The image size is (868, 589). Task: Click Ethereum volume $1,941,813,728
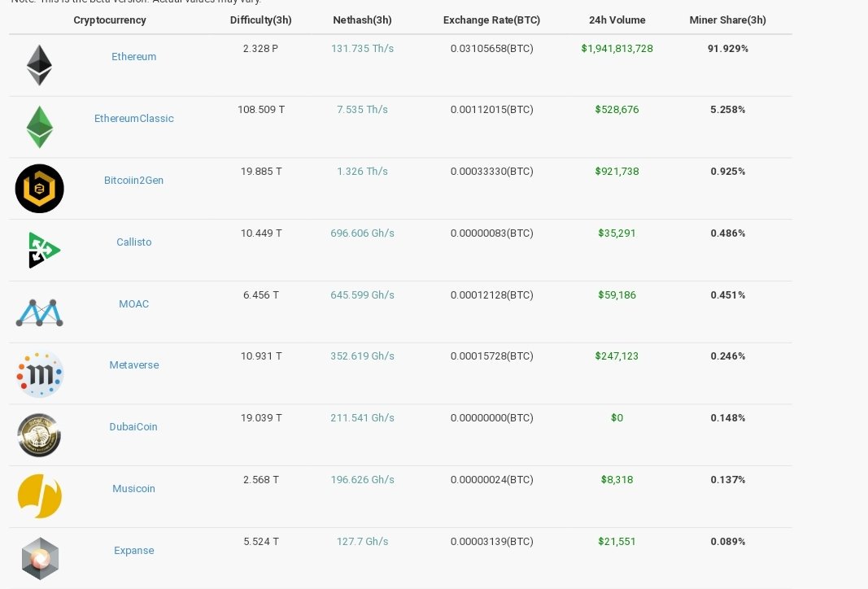tap(617, 49)
